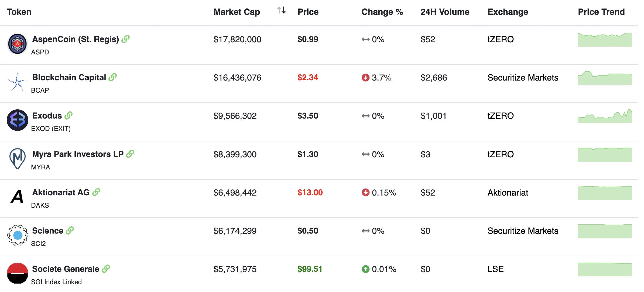Click the red down arrow for Blockchain Capital change
Viewport: 644px width, 292px height.
365,78
